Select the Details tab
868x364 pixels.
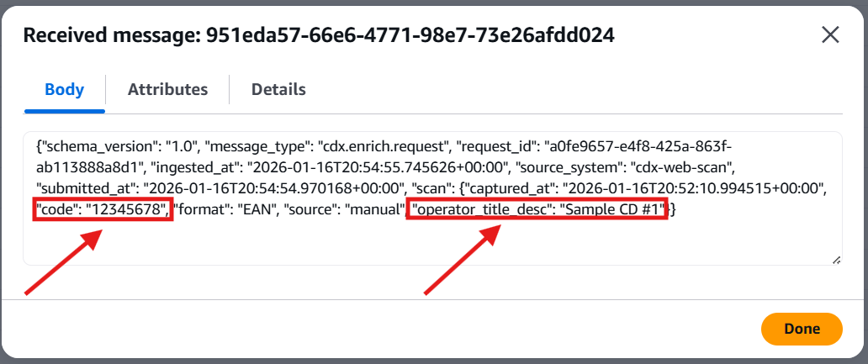pos(278,89)
